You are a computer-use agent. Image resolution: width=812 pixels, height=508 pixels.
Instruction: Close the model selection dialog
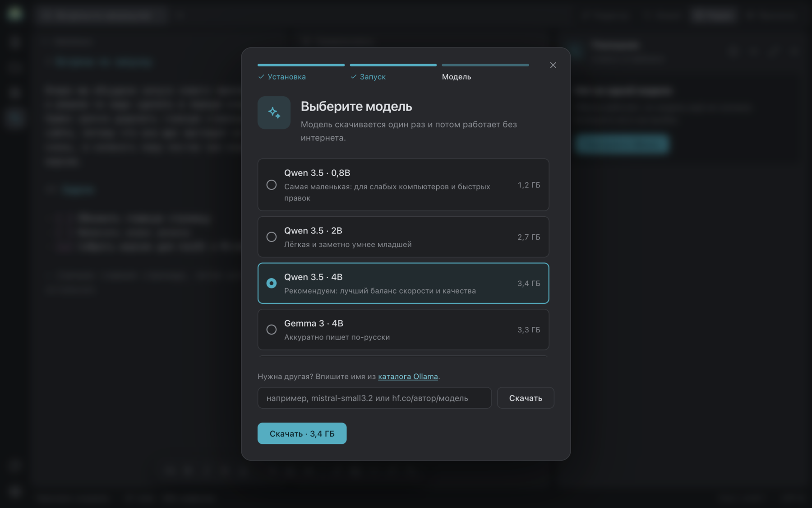(553, 65)
